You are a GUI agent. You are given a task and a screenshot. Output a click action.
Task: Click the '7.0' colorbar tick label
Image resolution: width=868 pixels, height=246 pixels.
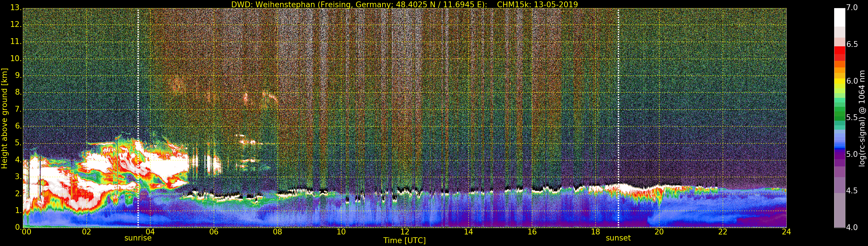[852, 8]
